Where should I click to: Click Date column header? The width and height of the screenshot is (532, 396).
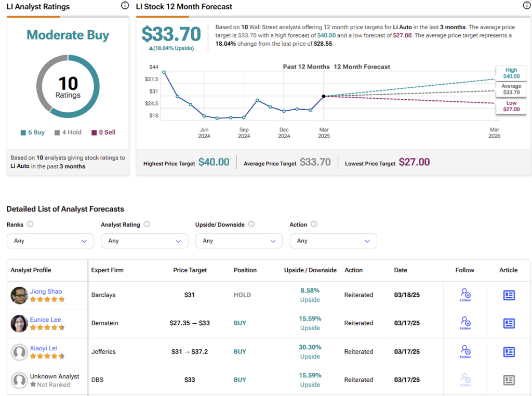click(x=401, y=270)
